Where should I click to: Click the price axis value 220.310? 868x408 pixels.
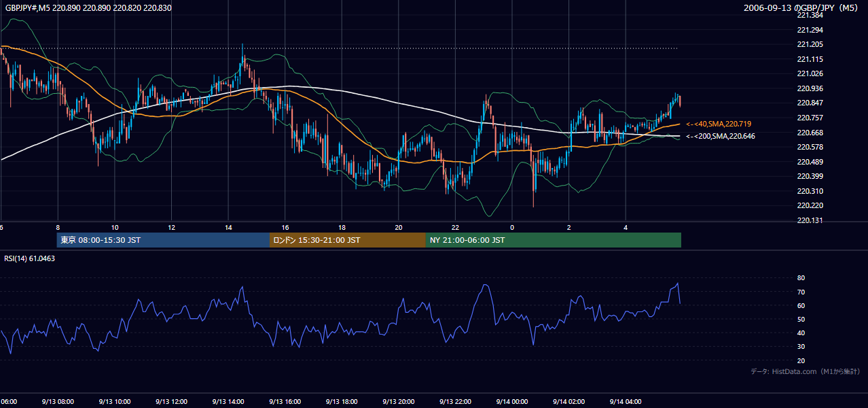810,191
